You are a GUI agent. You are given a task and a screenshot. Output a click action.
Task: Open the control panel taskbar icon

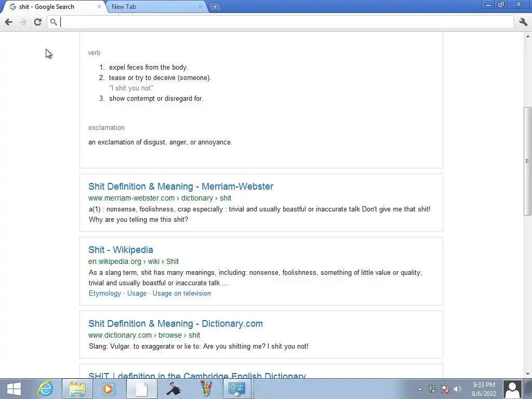(237, 389)
